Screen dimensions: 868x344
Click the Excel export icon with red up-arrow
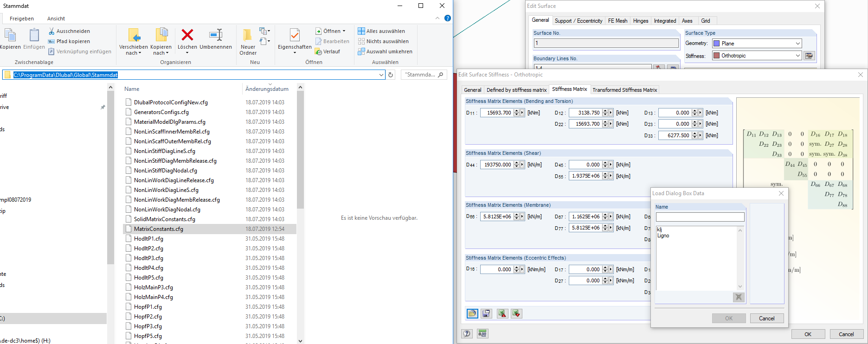coord(502,314)
